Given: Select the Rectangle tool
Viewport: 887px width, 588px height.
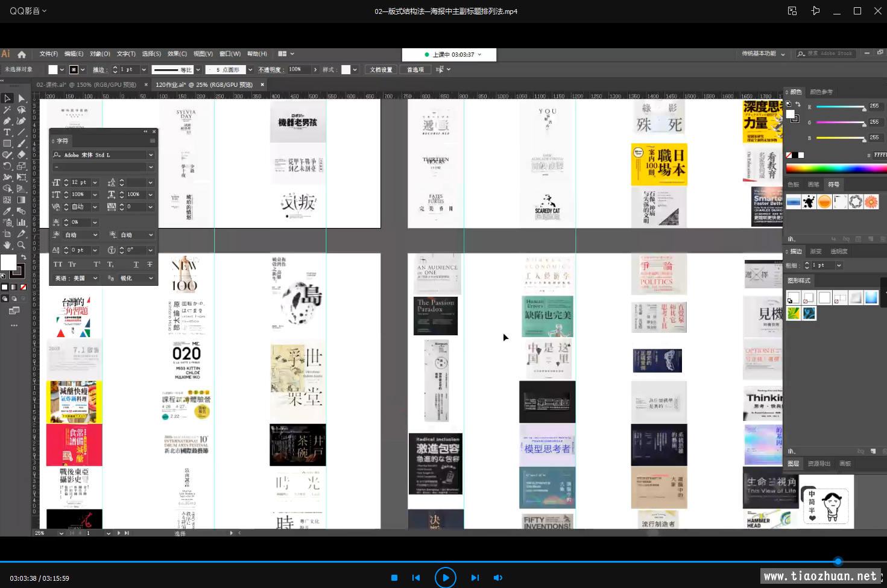Looking at the screenshot, I should point(7,144).
